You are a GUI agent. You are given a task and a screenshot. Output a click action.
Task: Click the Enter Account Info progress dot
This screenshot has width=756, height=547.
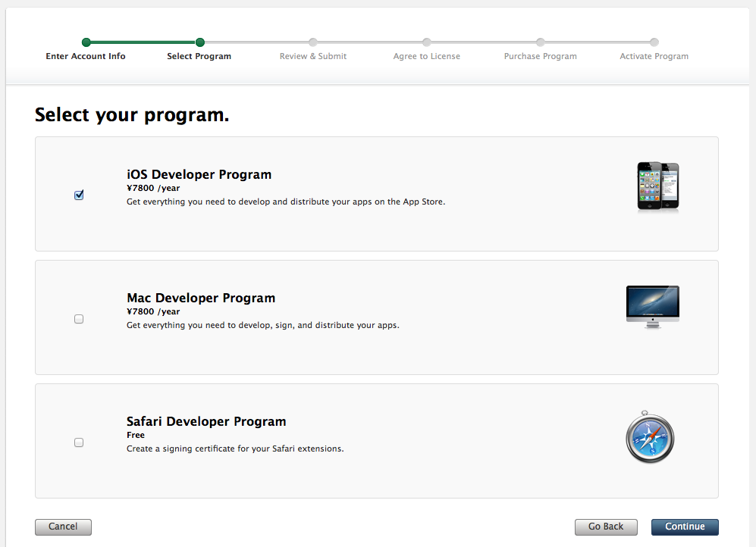coord(86,42)
